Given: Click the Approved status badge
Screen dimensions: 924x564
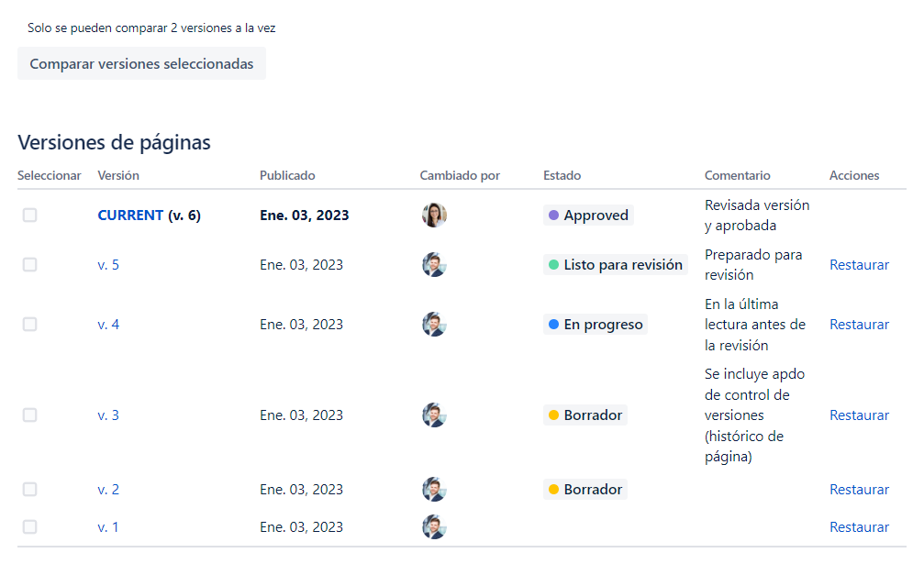Looking at the screenshot, I should tap(588, 216).
